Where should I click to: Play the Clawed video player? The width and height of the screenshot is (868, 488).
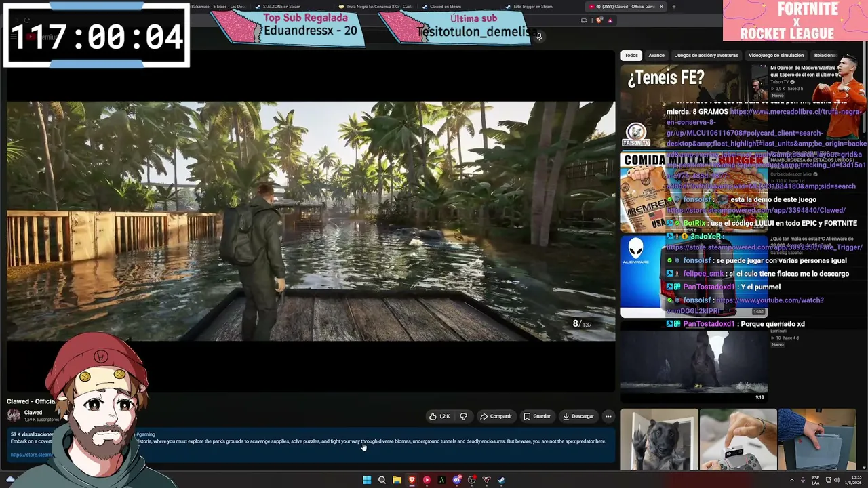pyautogui.click(x=311, y=221)
